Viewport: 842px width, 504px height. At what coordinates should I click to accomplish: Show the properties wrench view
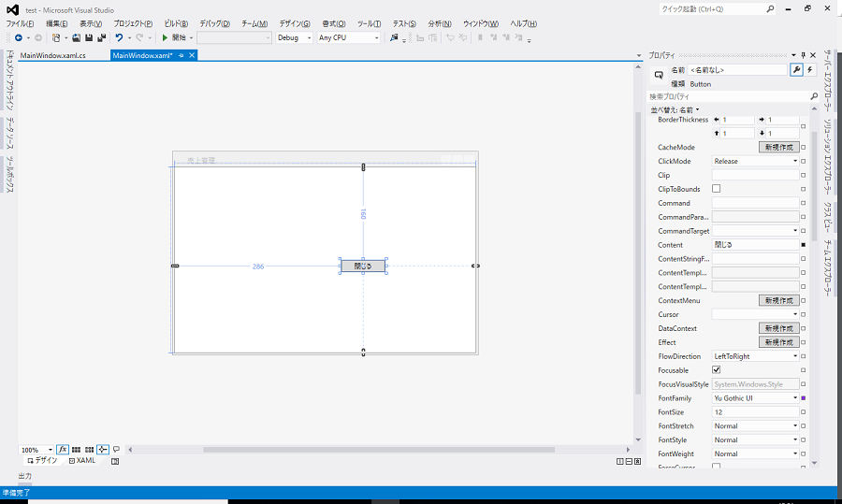point(796,70)
